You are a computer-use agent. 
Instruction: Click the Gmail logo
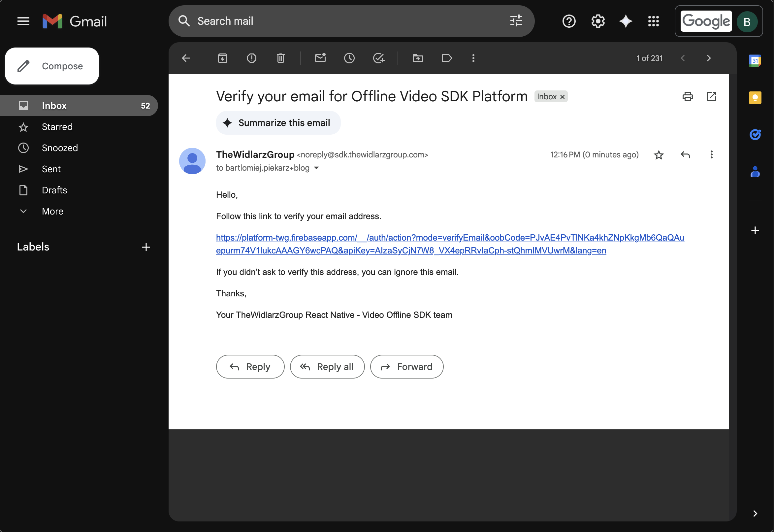[x=75, y=21]
